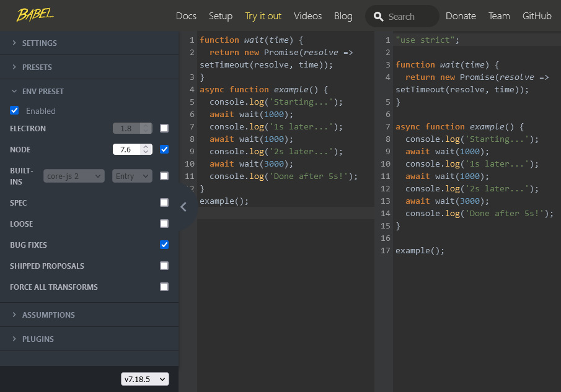Viewport: 561px width, 392px height.
Task: Collapse the ENV PRESET section chevron
Action: (x=14, y=90)
